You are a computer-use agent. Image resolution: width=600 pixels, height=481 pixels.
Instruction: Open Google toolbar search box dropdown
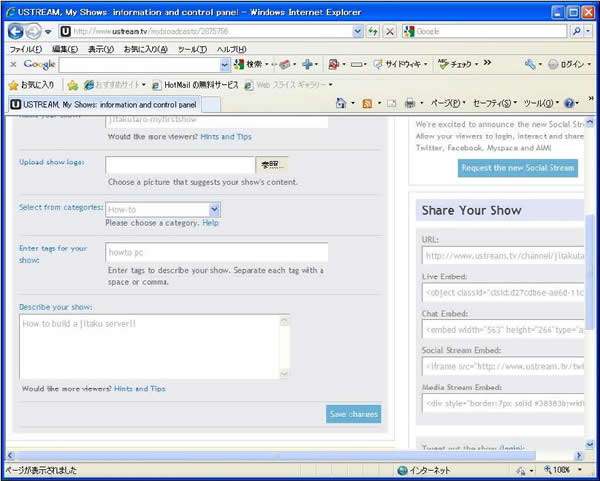225,65
